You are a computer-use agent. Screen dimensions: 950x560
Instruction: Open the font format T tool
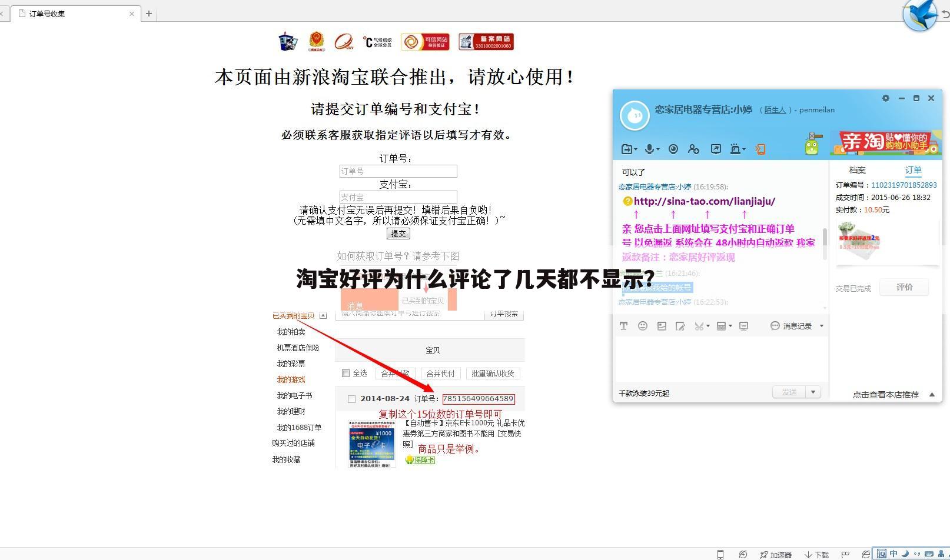tap(623, 326)
